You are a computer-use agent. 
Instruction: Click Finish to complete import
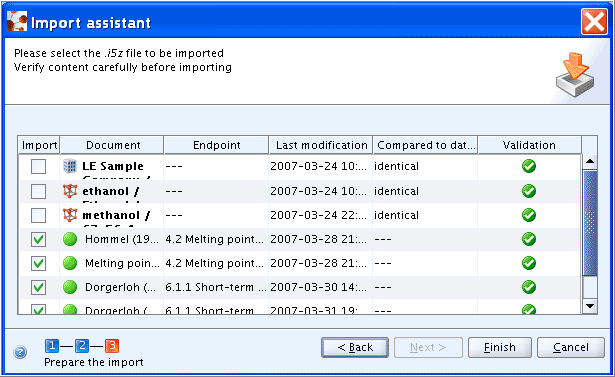tap(500, 347)
